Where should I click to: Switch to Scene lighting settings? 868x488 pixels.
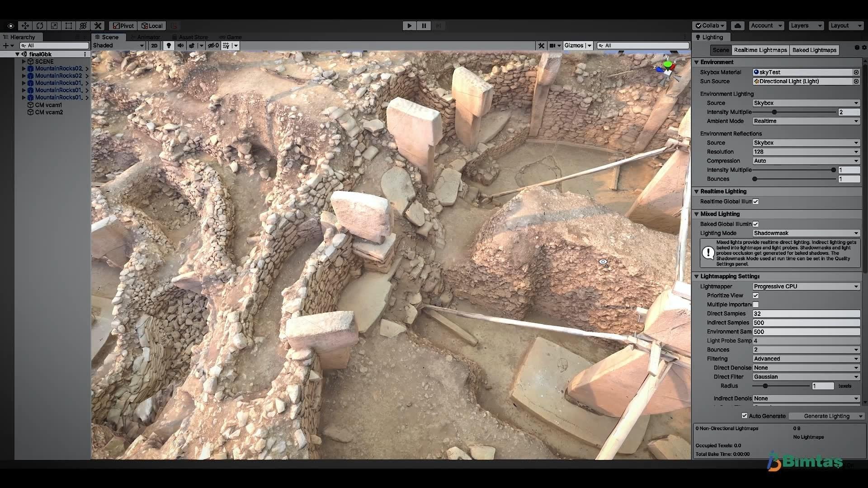pyautogui.click(x=721, y=50)
